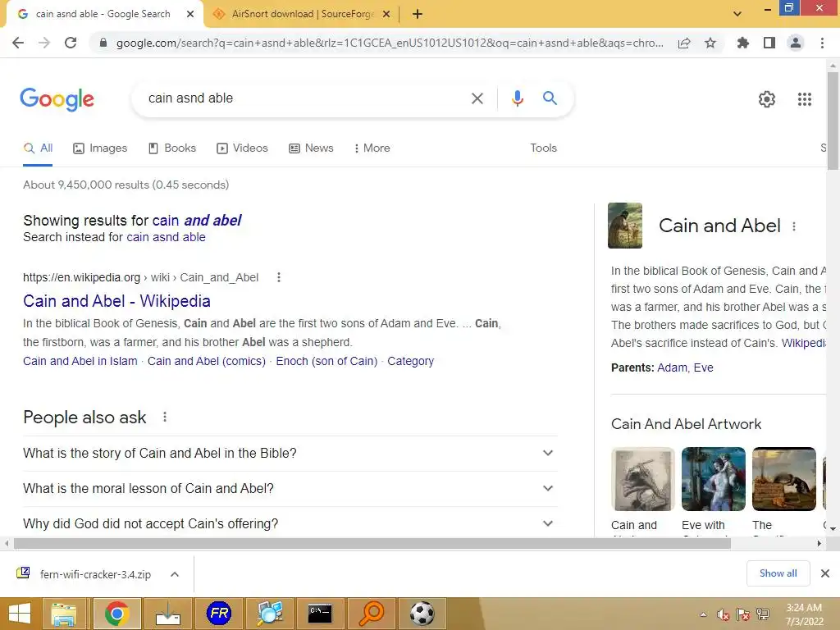Open People also ask options menu
840x630 pixels.
pos(165,417)
